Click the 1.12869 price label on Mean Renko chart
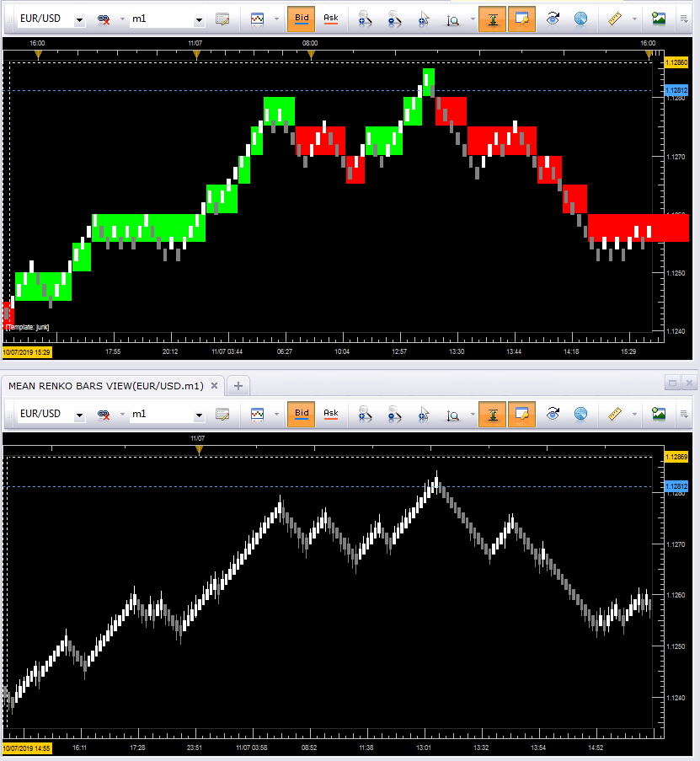 [x=676, y=457]
